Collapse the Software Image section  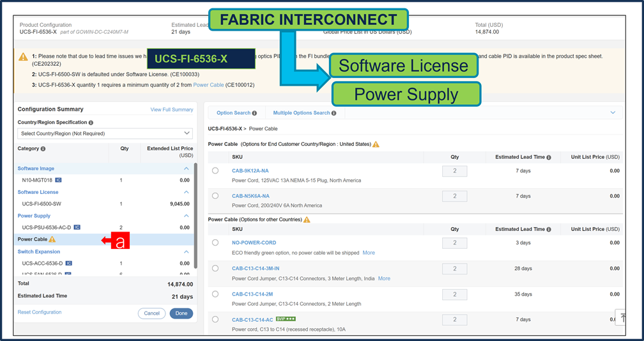187,169
